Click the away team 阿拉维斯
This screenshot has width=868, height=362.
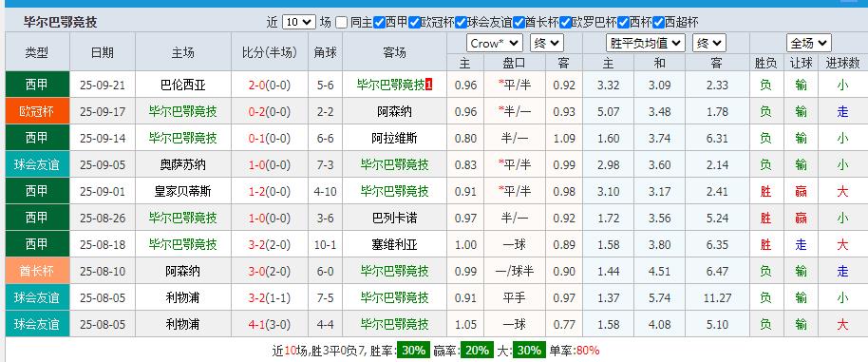(x=394, y=139)
